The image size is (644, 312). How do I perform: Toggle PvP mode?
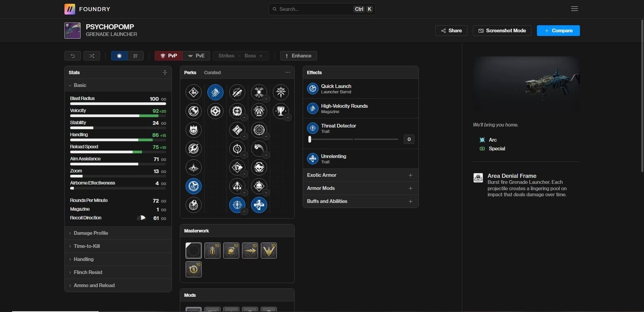pyautogui.click(x=168, y=56)
